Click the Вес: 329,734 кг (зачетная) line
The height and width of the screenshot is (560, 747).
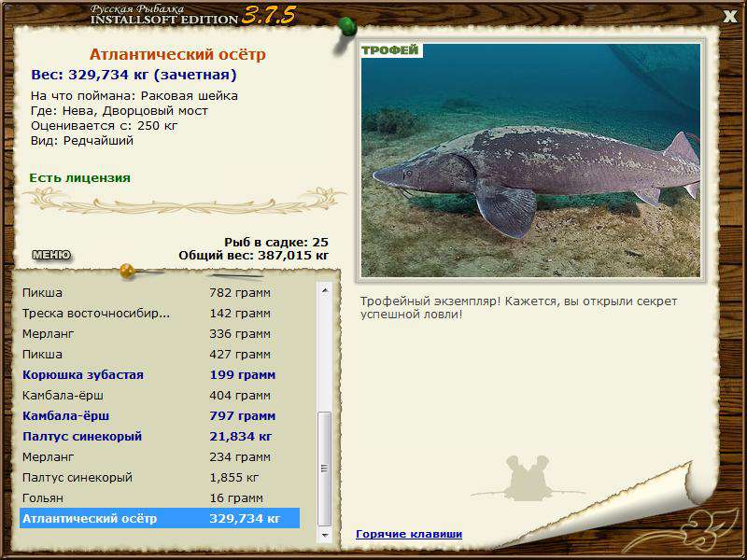coord(134,75)
